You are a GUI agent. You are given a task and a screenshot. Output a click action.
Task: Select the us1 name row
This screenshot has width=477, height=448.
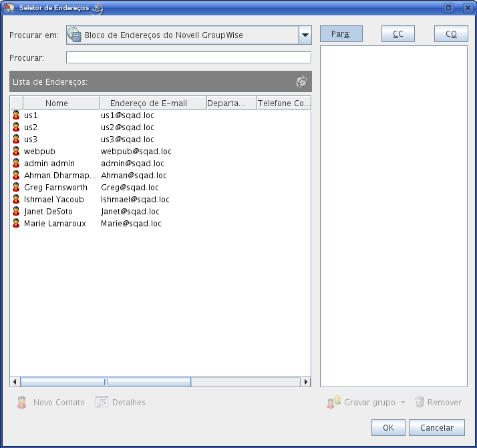[31, 116]
